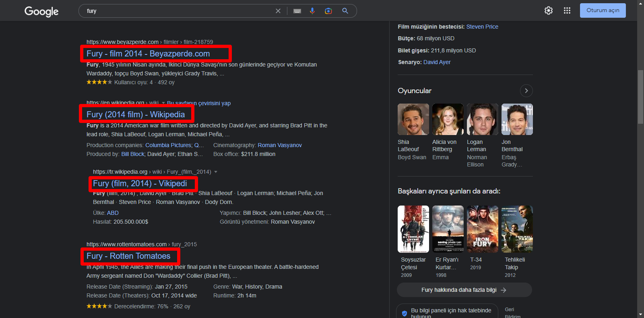644x318 pixels.
Task: Click the Google logo
Action: (x=41, y=11)
